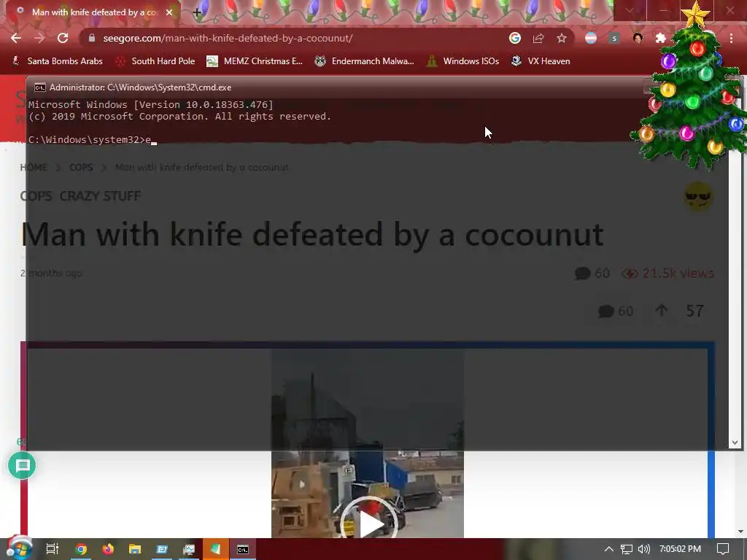Open 'MEMZ Christmas E...' bookmark
The width and height of the screenshot is (747, 560).
point(255,61)
